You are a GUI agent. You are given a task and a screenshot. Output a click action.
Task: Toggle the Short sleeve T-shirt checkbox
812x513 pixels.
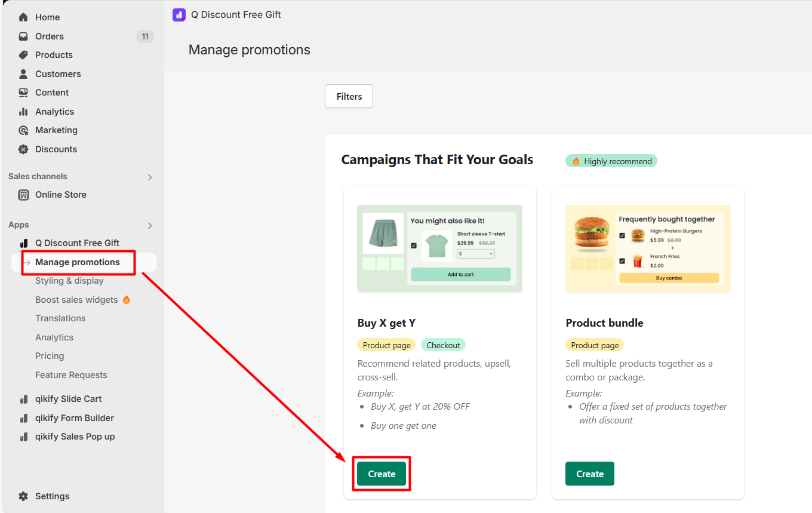(x=414, y=245)
